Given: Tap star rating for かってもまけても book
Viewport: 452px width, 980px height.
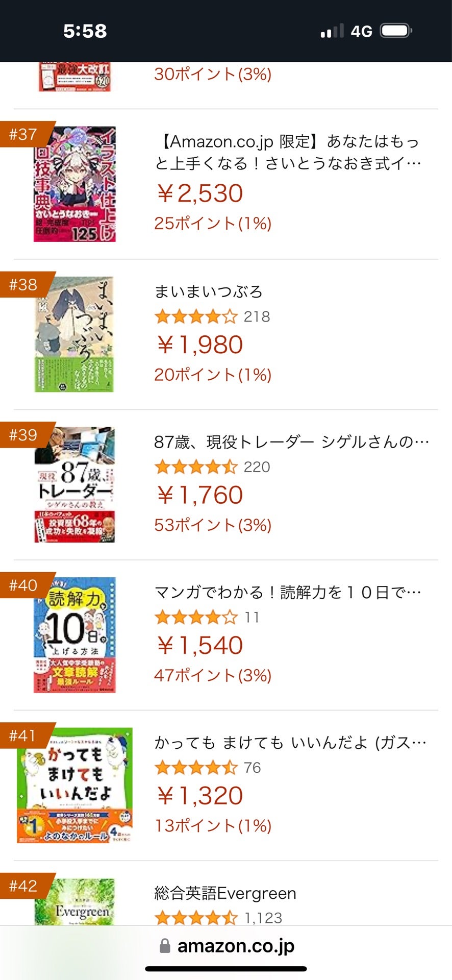Looking at the screenshot, I should point(196,768).
